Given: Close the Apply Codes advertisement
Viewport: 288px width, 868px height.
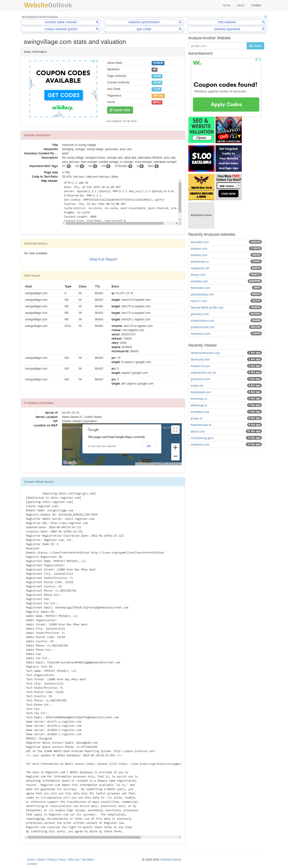Looking at the screenshot, I should point(259,60).
